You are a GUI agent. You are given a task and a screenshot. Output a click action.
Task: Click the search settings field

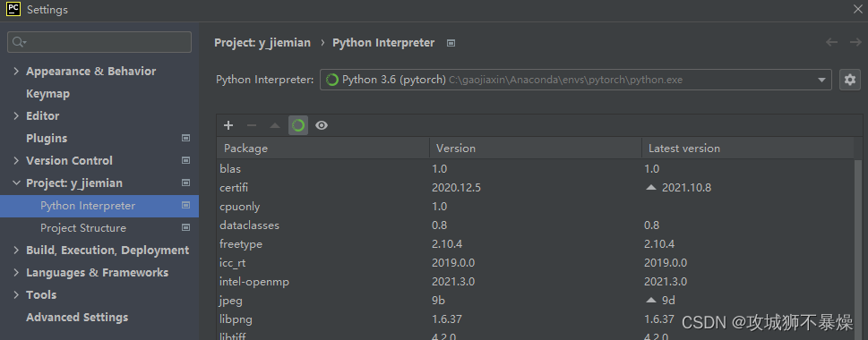coord(99,42)
